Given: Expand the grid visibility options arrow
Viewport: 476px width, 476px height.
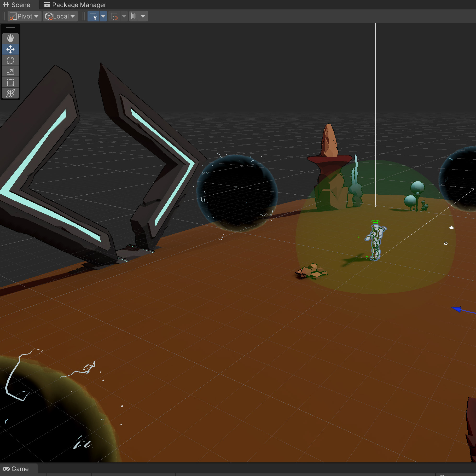Looking at the screenshot, I should pos(103,16).
